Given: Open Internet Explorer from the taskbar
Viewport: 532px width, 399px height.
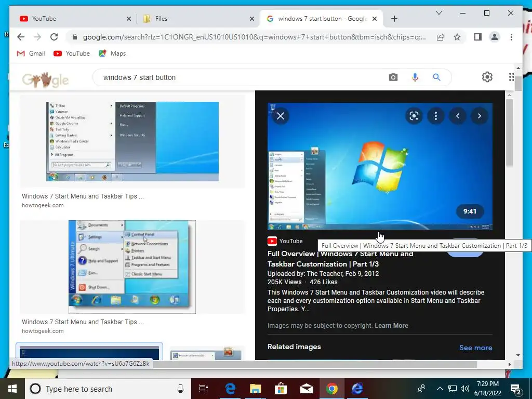Looking at the screenshot, I should click(357, 389).
